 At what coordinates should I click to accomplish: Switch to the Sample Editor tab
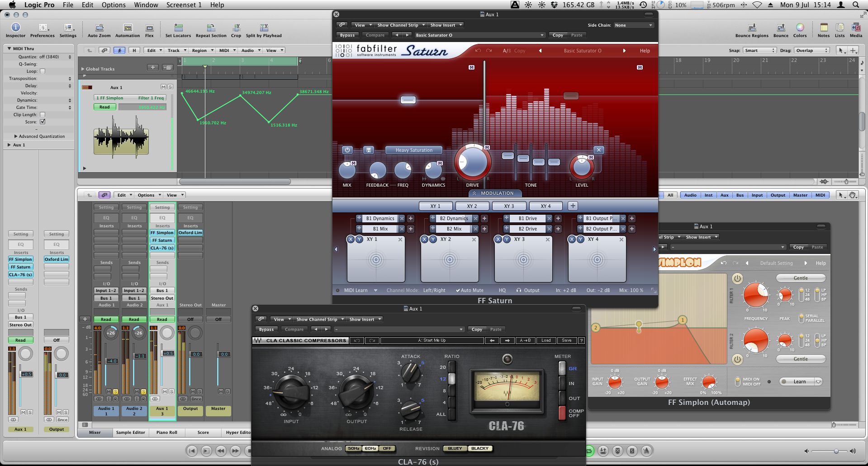(x=130, y=432)
